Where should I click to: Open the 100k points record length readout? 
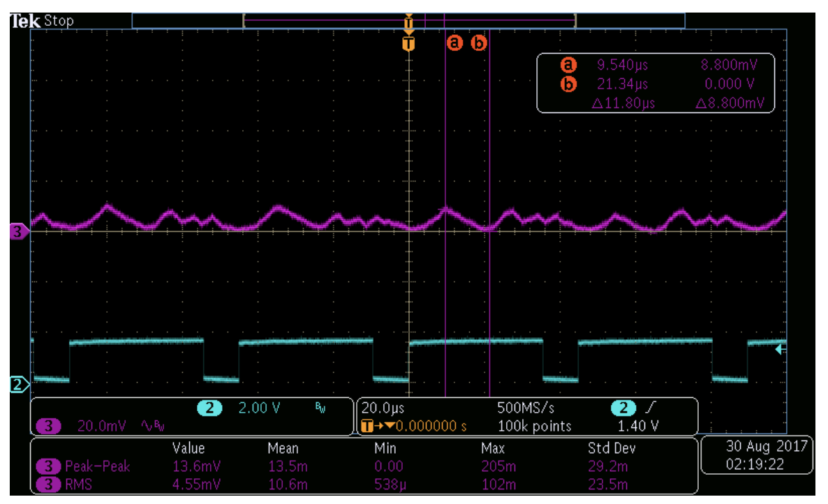pos(534,425)
